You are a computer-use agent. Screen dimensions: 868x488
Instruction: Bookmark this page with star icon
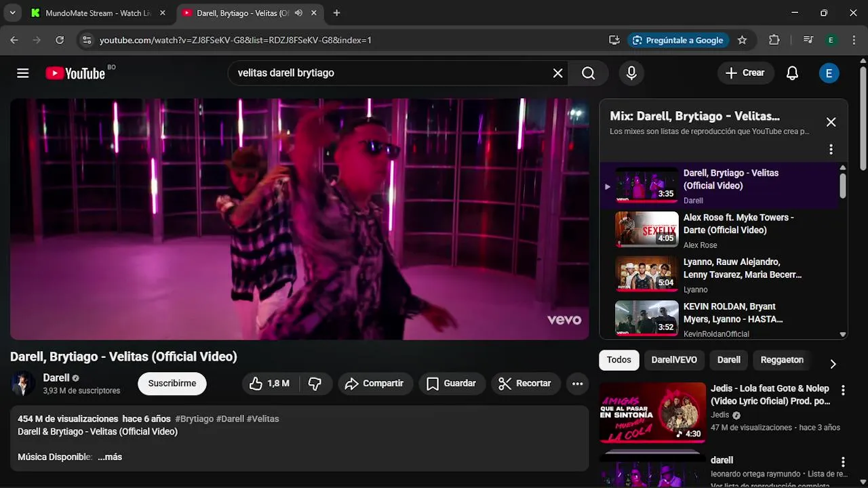click(742, 40)
